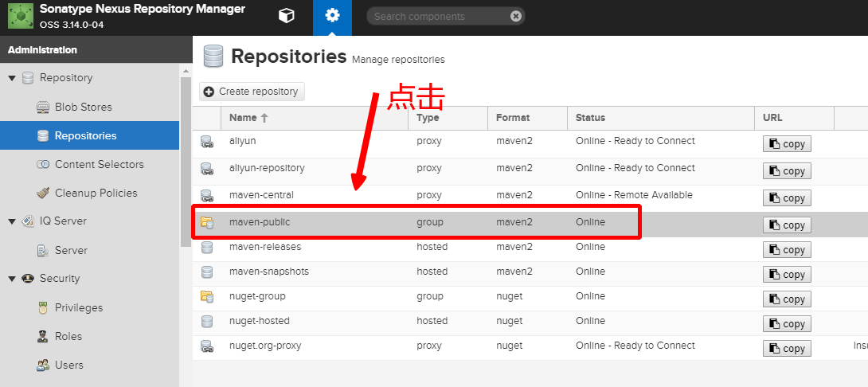Copy URL of aliyun repository
Viewport: 868px width, 387px height.
[x=788, y=144]
